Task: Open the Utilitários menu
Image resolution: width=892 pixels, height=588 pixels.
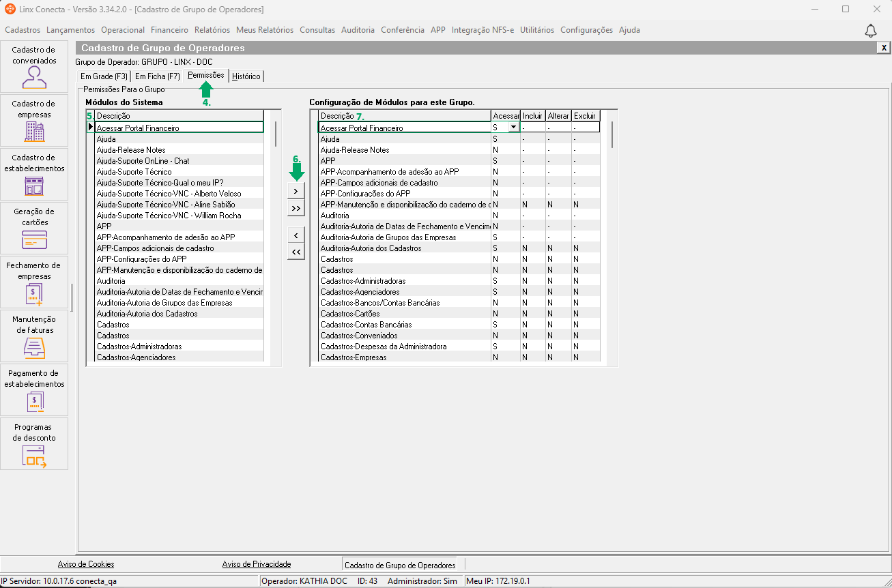Action: (537, 30)
